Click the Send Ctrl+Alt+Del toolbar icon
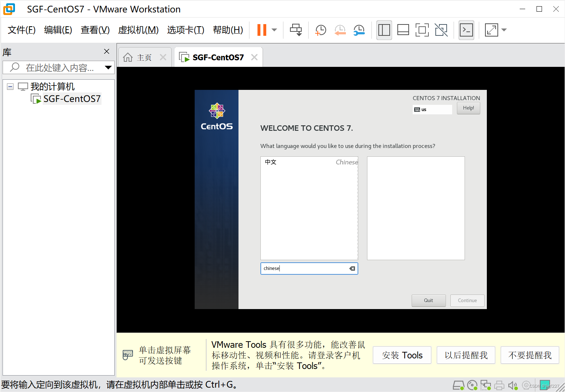The width and height of the screenshot is (565, 392). [x=296, y=30]
